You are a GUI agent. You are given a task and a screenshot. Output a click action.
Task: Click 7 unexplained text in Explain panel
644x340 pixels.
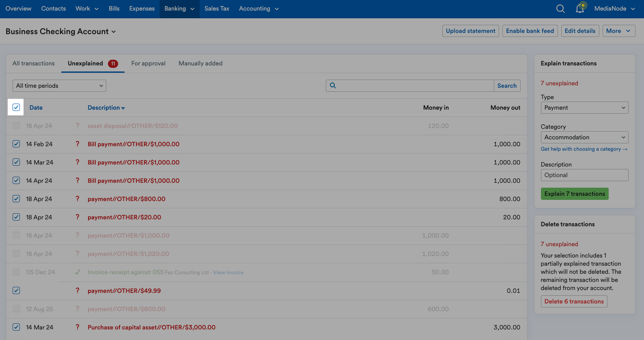(x=560, y=83)
